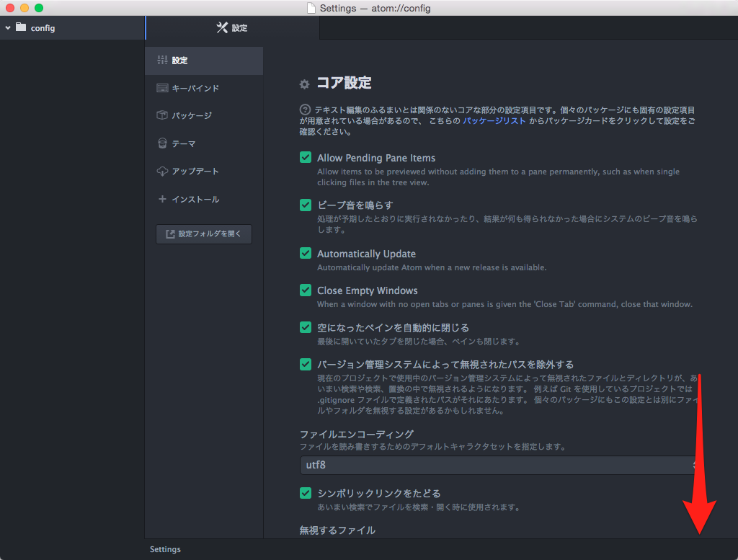The width and height of the screenshot is (738, 560).
Task: Disable Allow Pending Pane Items
Action: pos(305,157)
